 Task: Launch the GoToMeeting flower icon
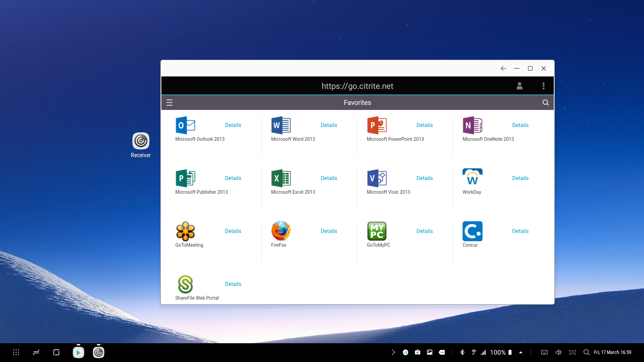click(x=185, y=231)
